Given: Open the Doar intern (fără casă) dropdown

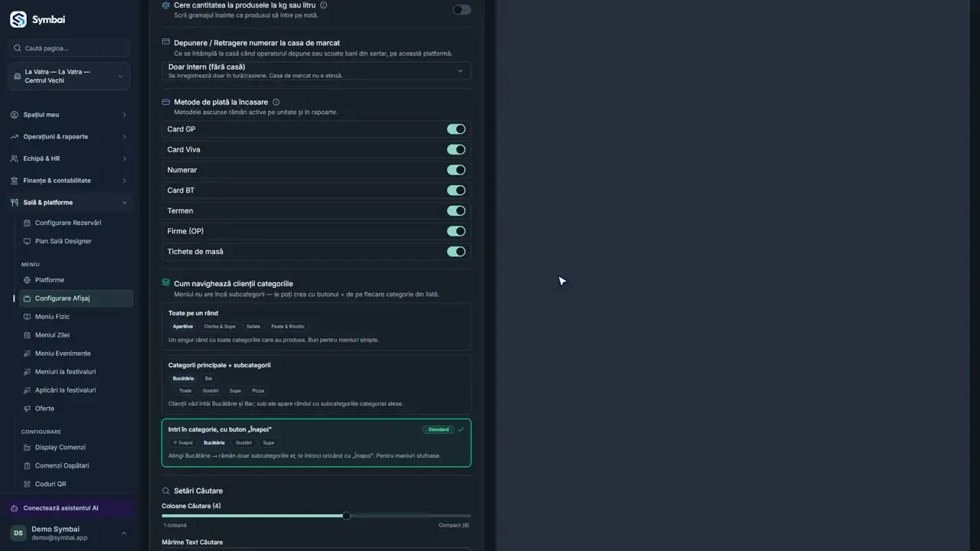Looking at the screenshot, I should pyautogui.click(x=316, y=70).
